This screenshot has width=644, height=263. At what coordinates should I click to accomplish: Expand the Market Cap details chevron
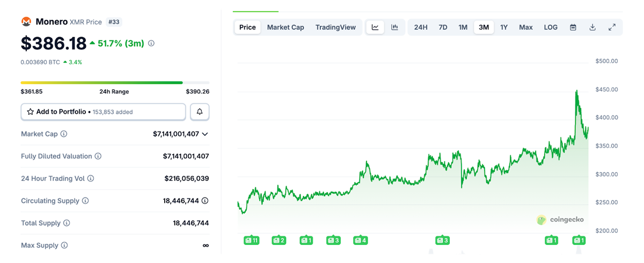[x=205, y=134]
